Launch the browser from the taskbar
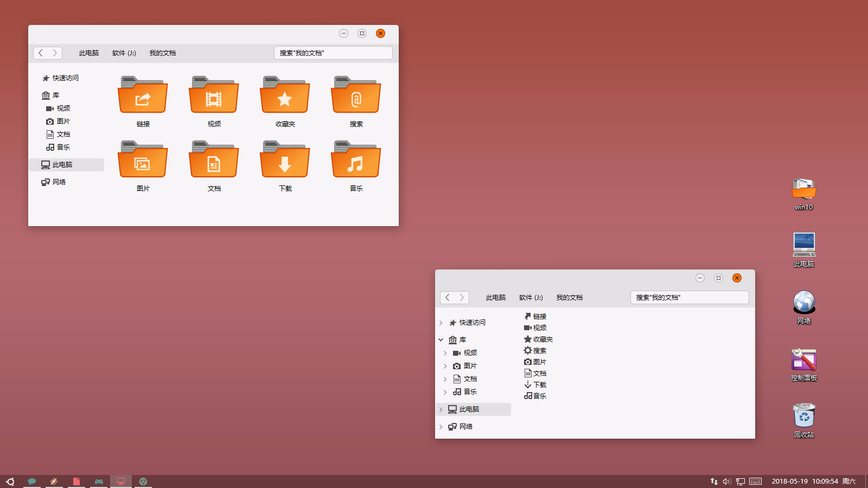The height and width of the screenshot is (488, 868). [x=143, y=481]
